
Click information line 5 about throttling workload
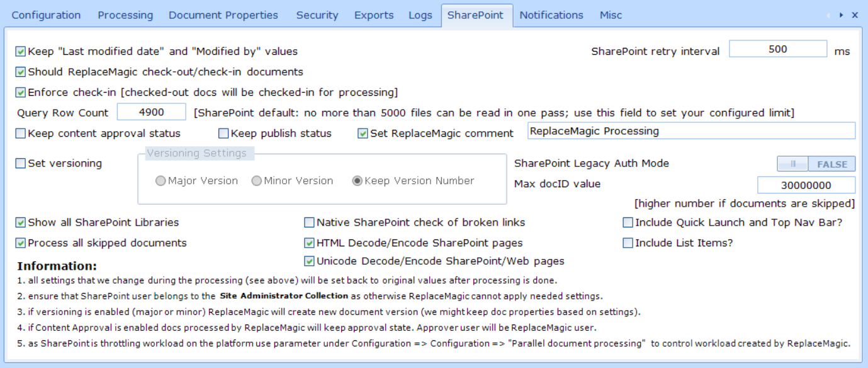pyautogui.click(x=434, y=343)
